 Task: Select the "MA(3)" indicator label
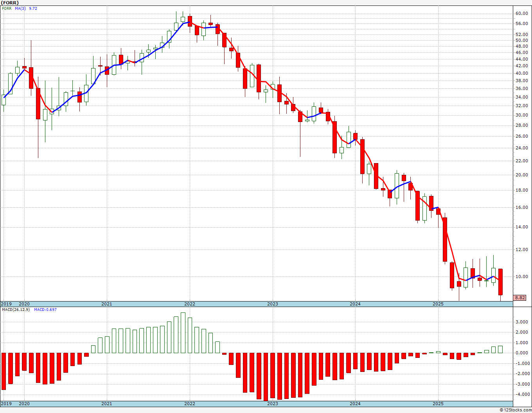(x=20, y=8)
